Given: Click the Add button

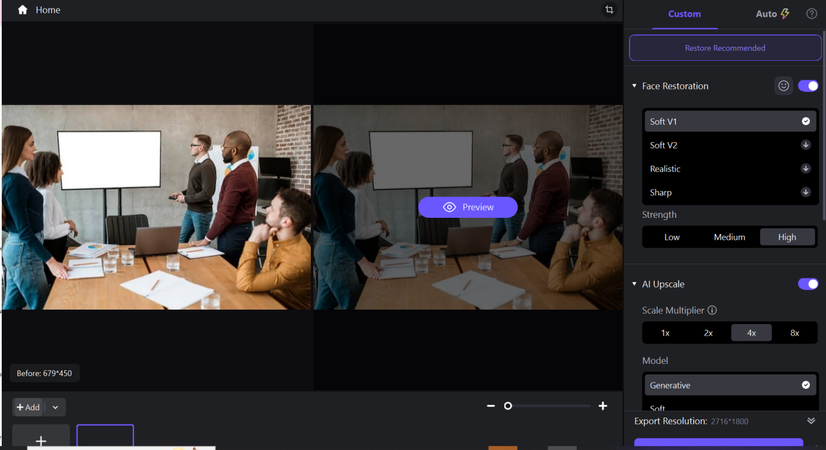Looking at the screenshot, I should click(x=28, y=407).
